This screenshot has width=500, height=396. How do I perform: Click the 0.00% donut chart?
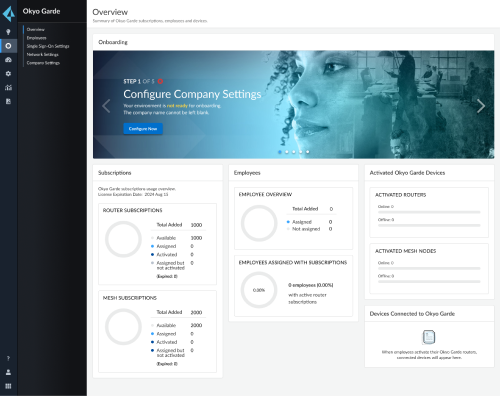click(x=259, y=290)
